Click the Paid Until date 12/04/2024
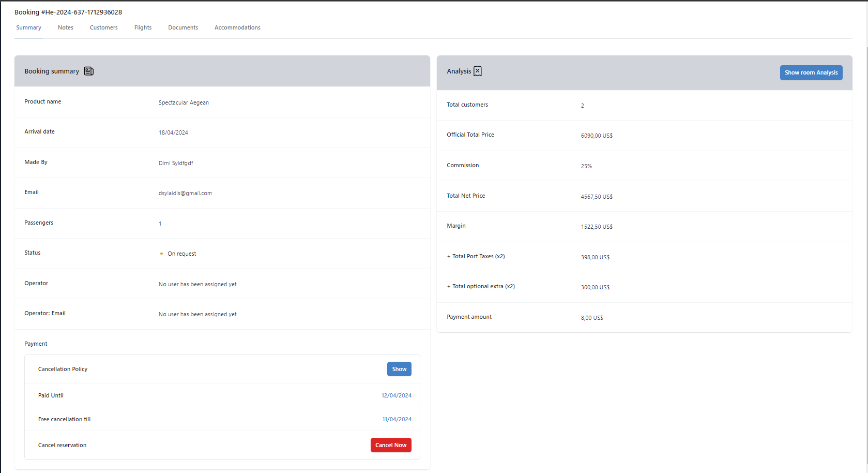868x473 pixels. coord(396,395)
